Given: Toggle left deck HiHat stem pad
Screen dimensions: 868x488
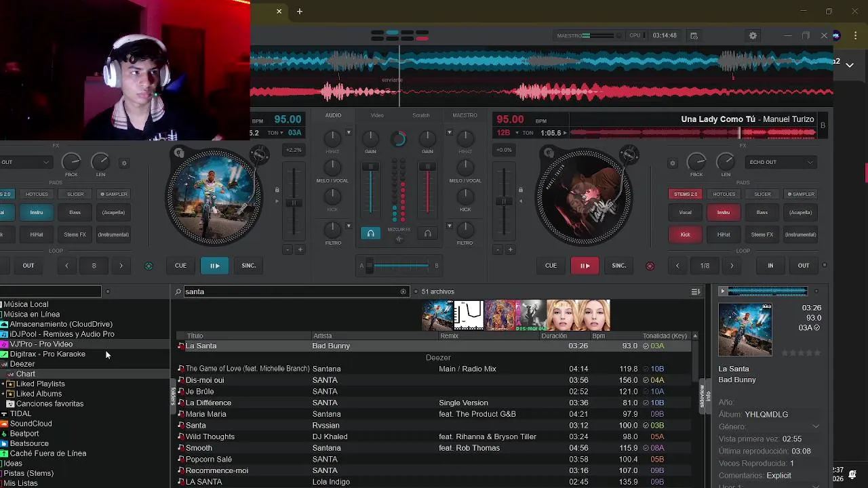Looking at the screenshot, I should click(x=37, y=235).
